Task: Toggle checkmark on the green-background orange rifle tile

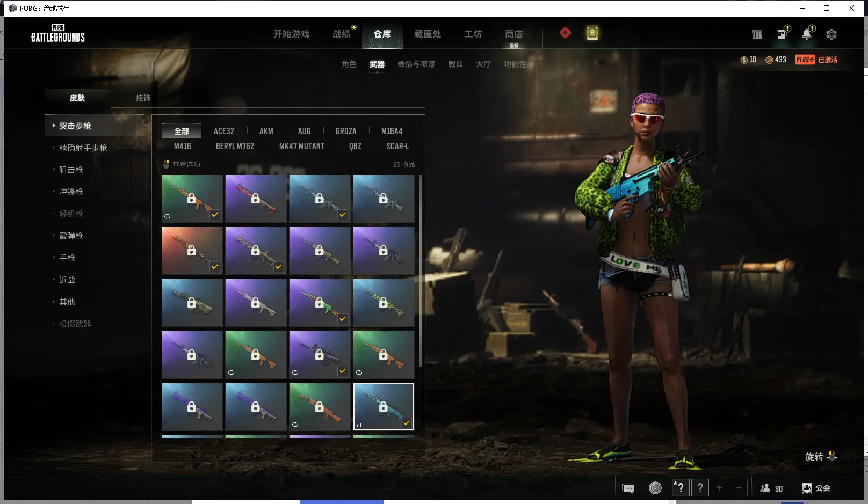Action: pyautogui.click(x=215, y=215)
